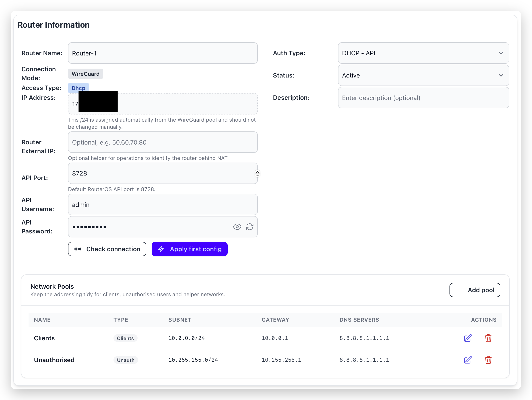
Task: Edit the Clients network pool
Action: tap(468, 338)
